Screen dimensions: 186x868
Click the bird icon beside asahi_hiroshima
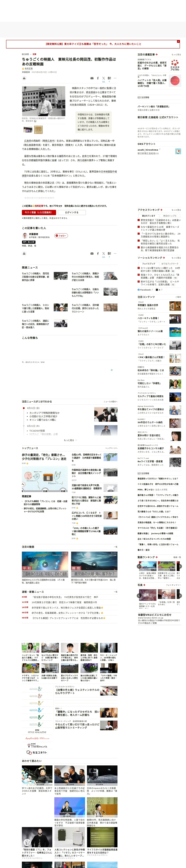[178, 151]
